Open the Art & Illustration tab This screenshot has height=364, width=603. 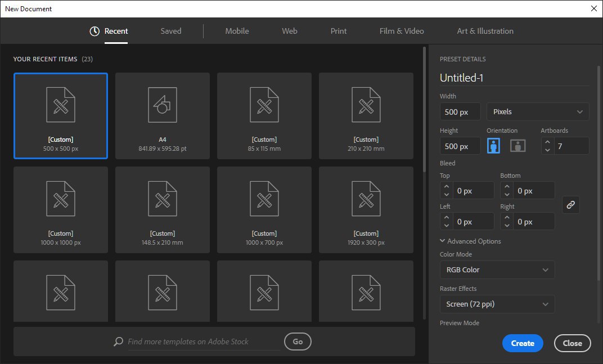(x=485, y=31)
